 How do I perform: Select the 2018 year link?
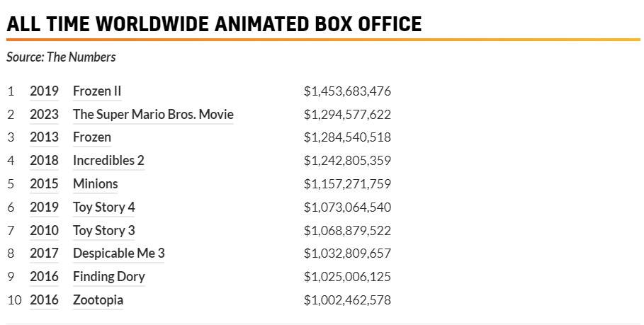click(x=44, y=161)
